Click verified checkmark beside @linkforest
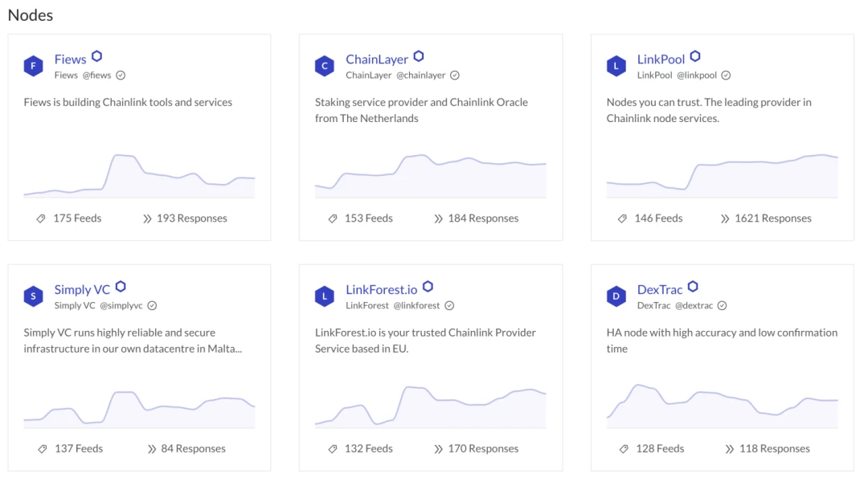 [x=449, y=305]
